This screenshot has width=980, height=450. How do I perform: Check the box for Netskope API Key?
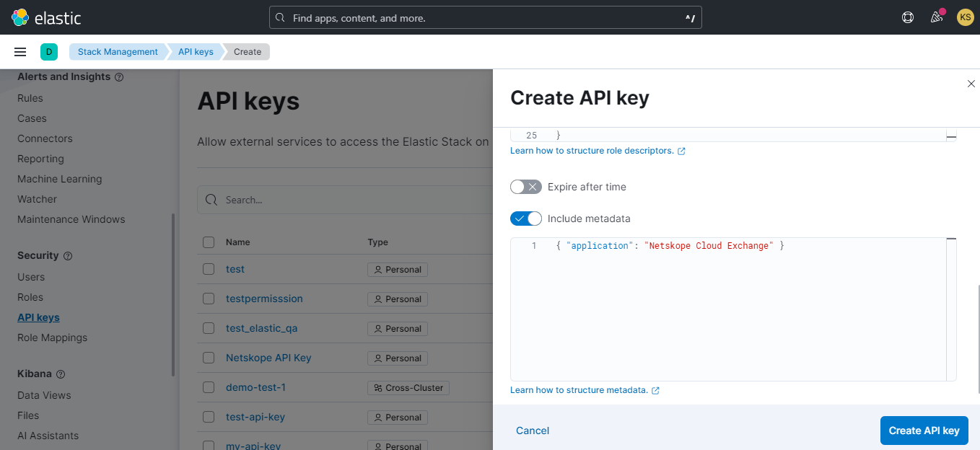[x=209, y=358]
